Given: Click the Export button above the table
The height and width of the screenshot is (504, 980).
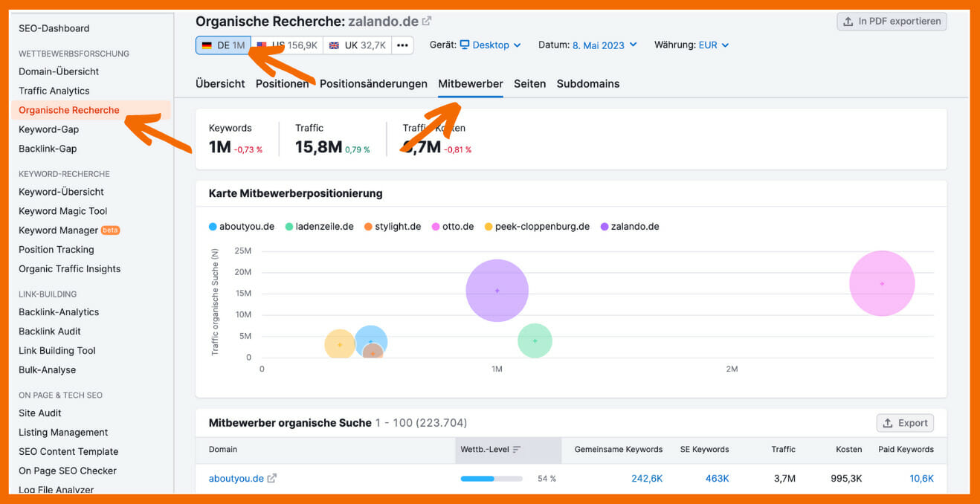Looking at the screenshot, I should pos(905,423).
